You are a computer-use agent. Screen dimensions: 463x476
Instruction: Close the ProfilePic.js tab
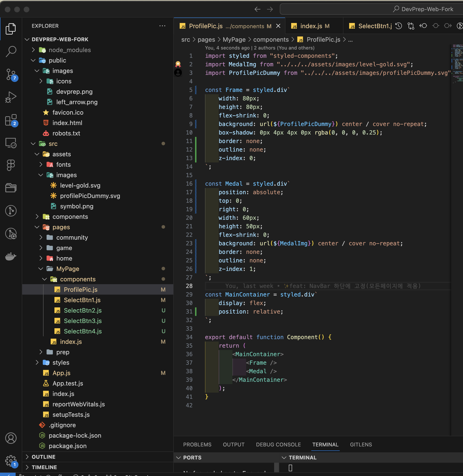point(278,26)
